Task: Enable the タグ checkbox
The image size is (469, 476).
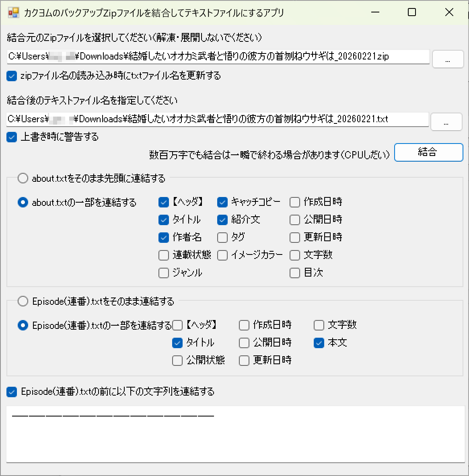Action: pos(222,238)
